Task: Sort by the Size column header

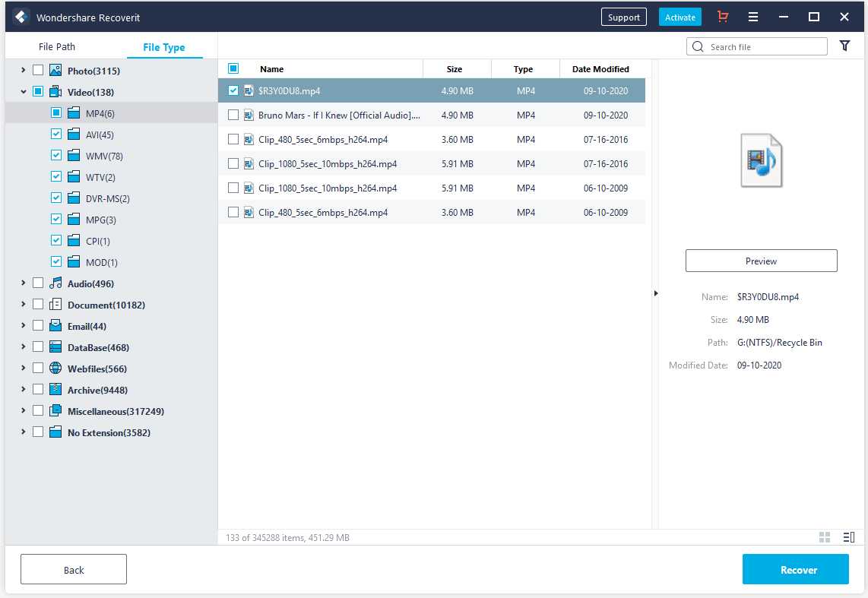Action: tap(455, 69)
